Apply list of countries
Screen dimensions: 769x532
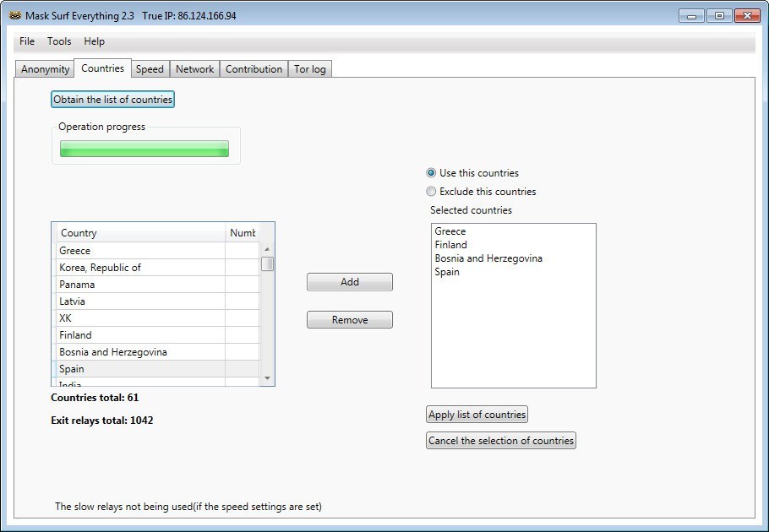[x=477, y=415]
